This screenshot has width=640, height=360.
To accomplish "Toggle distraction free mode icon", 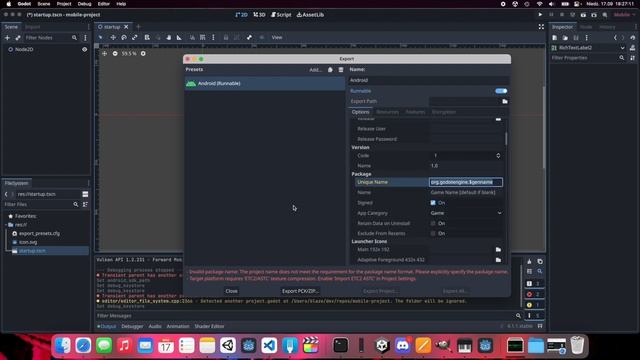I will click(x=541, y=27).
